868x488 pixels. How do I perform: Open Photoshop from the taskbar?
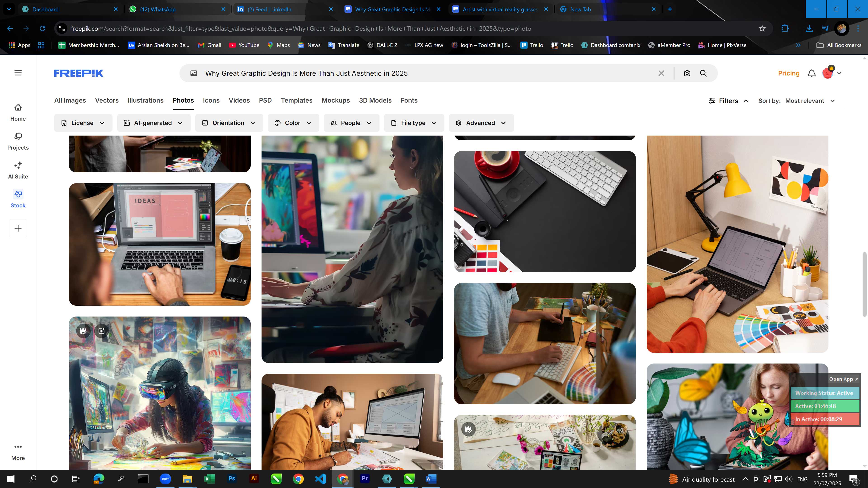[231, 479]
